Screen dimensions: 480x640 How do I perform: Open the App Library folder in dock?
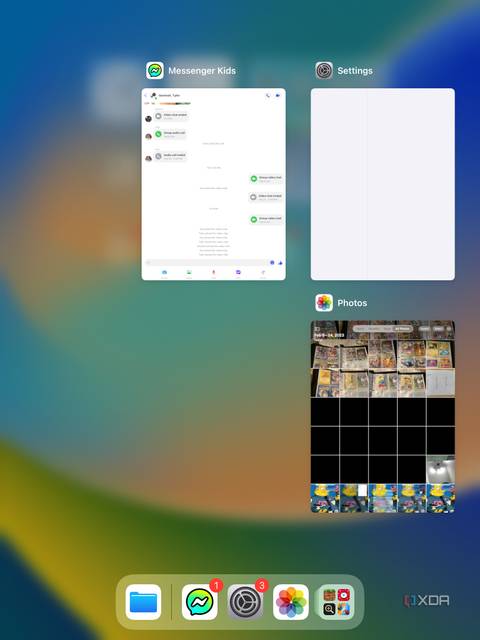tap(336, 602)
